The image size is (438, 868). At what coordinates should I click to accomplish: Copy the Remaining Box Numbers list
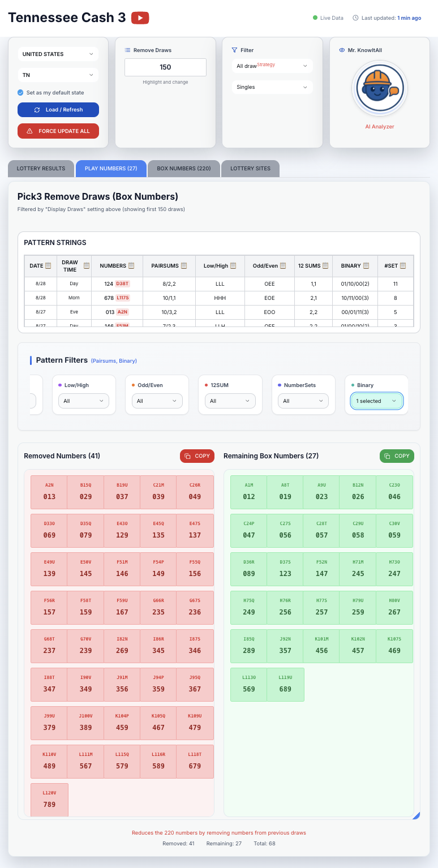click(397, 456)
